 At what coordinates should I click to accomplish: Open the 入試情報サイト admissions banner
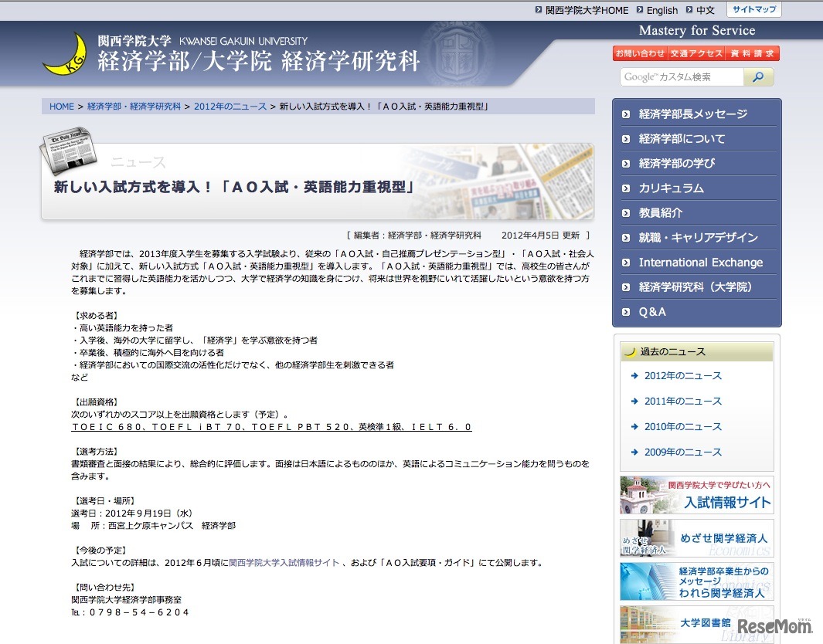point(726,500)
